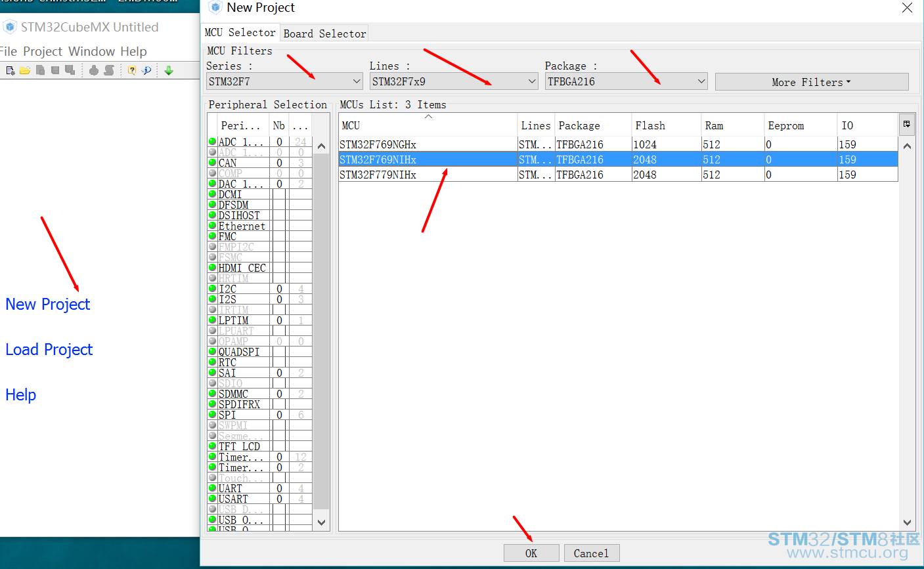924x569 pixels.
Task: Click the LPTIM peripheral row
Action: point(260,320)
